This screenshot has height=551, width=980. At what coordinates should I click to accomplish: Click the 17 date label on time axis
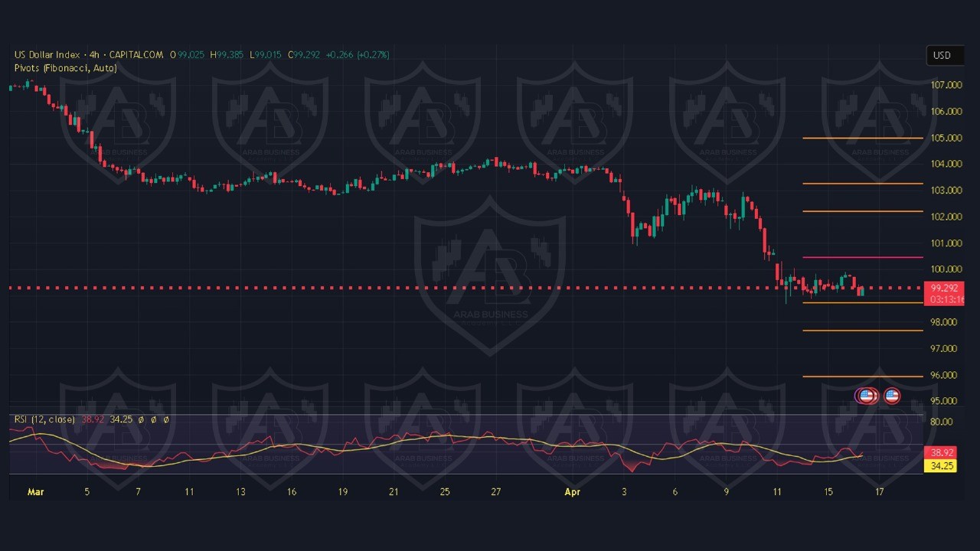coord(880,492)
